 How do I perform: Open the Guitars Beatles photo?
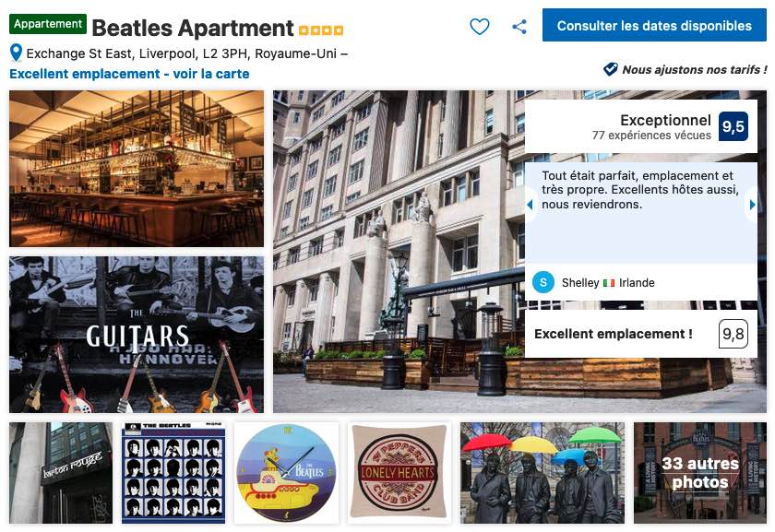137,335
